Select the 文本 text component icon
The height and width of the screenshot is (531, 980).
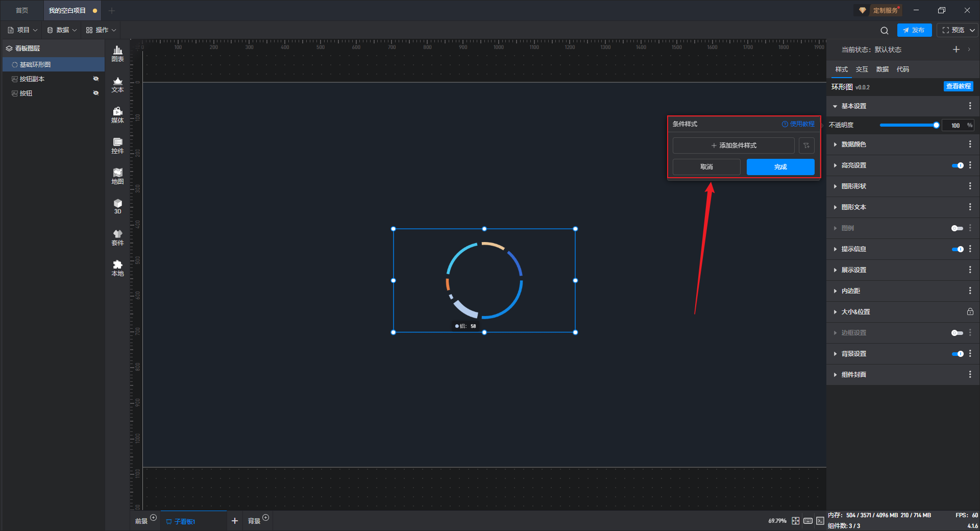pyautogui.click(x=117, y=84)
